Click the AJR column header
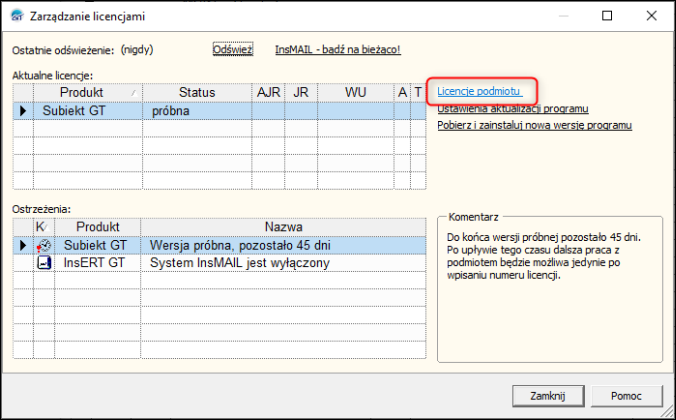676x420 pixels. 268,92
